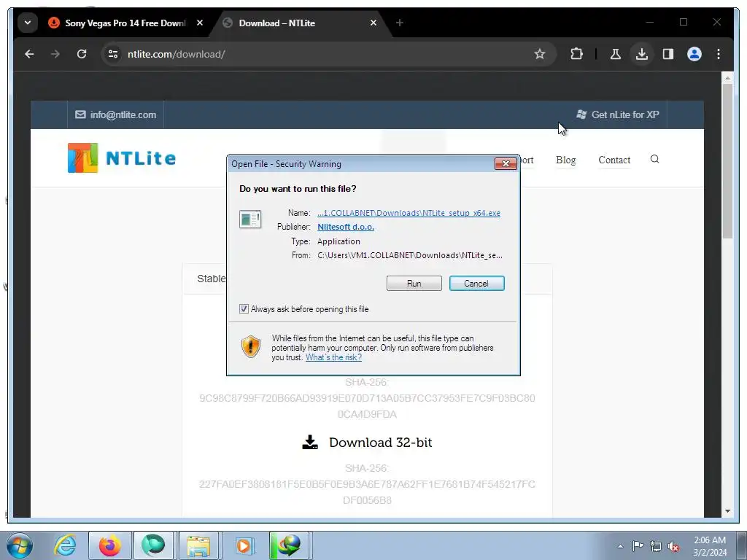Viewport: 747px width, 560px height.
Task: Expand the tab search dropdown arrow
Action: coord(28,23)
